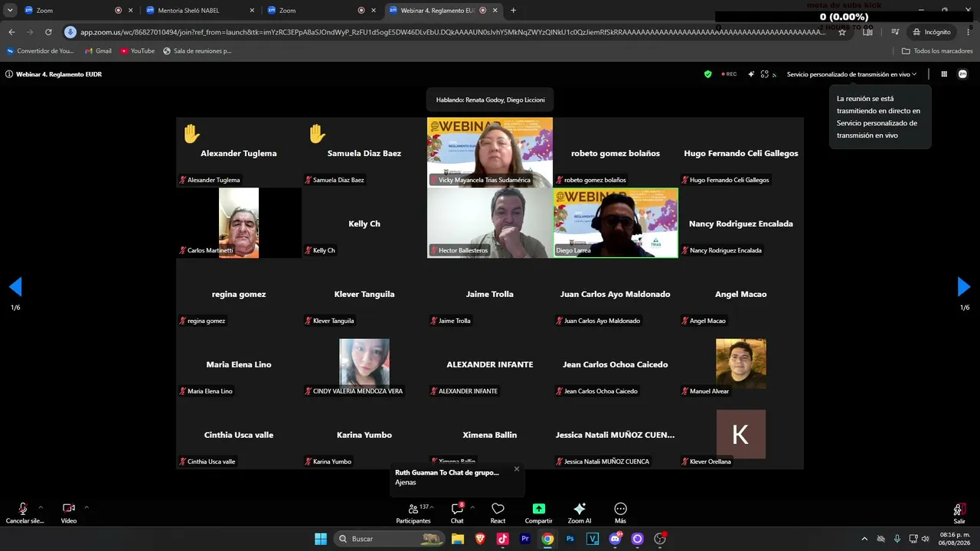Open Gmail bookmark

click(97, 51)
